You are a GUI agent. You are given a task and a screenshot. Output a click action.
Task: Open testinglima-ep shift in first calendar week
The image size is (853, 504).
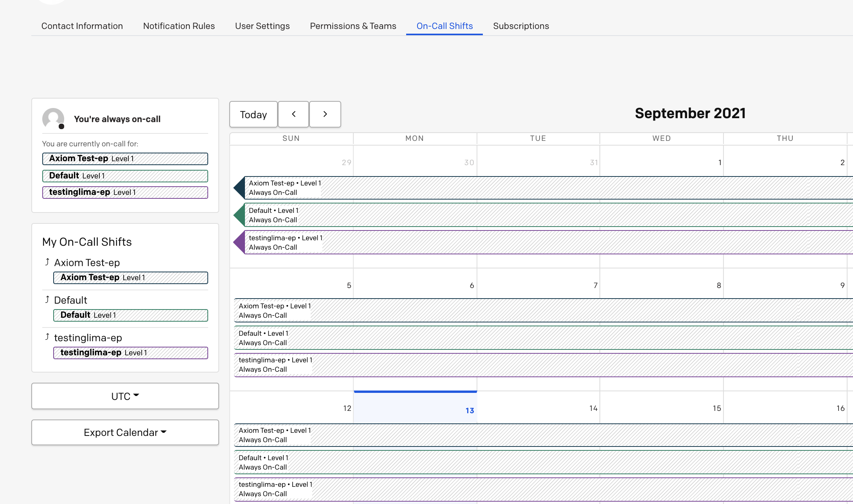pyautogui.click(x=544, y=242)
